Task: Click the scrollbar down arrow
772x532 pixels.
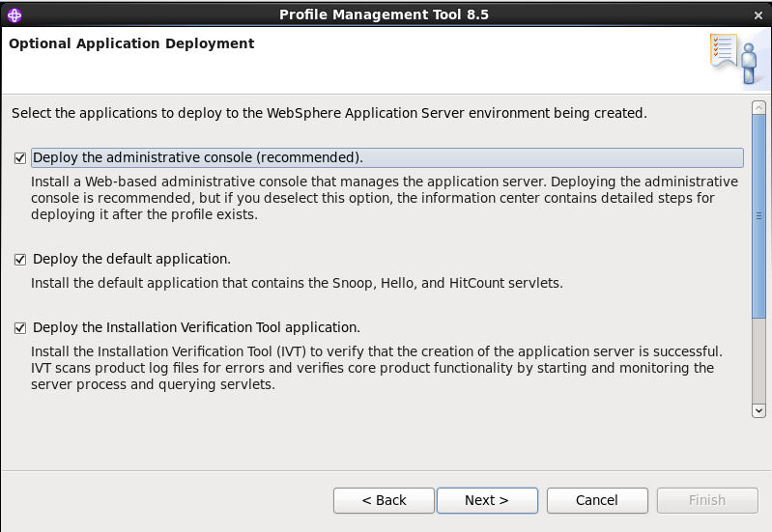Action: (x=758, y=410)
